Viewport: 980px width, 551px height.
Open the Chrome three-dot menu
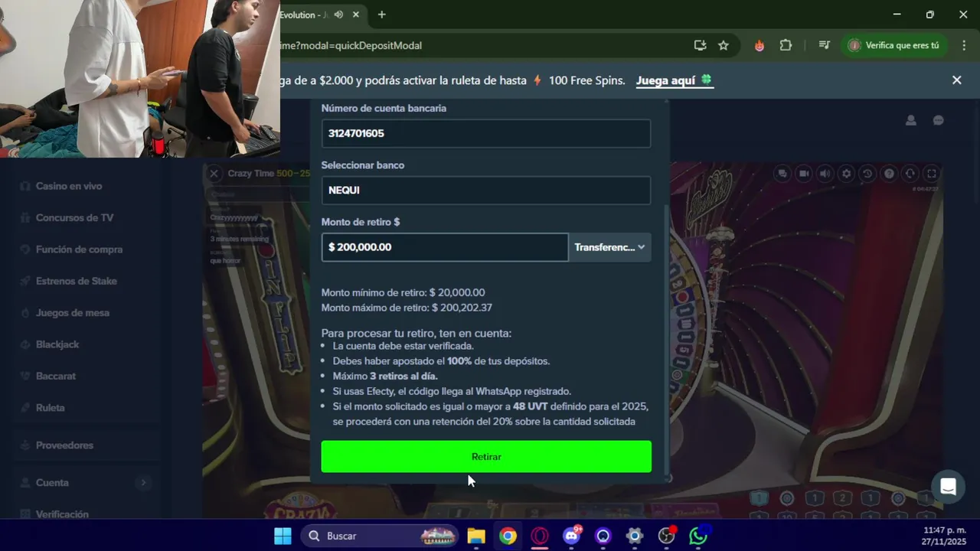point(963,45)
